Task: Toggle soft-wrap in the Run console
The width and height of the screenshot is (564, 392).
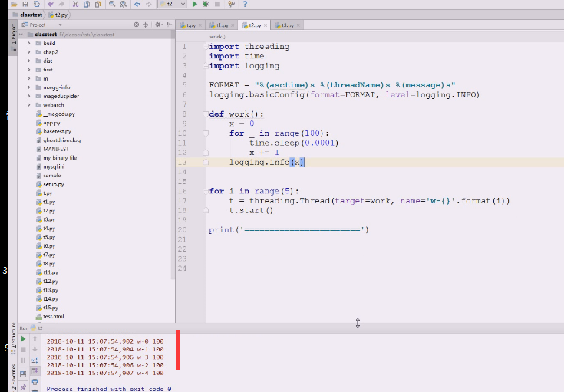Action: click(35, 360)
